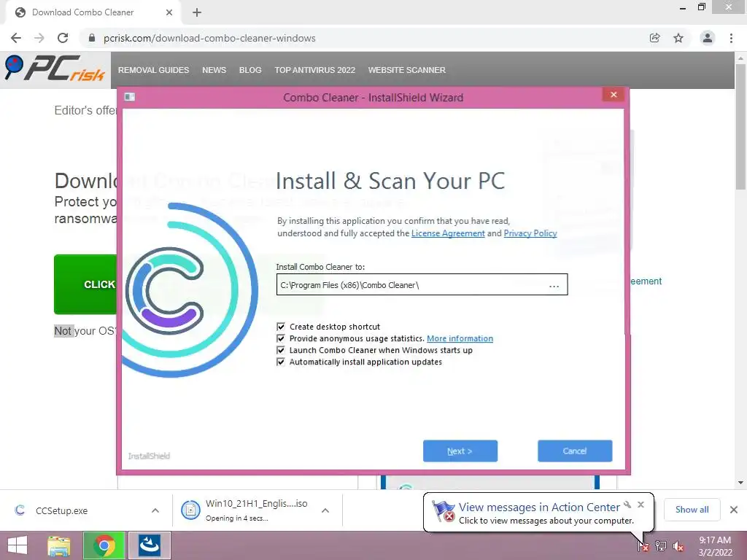Open the taskbar clock and date
Image resolution: width=747 pixels, height=560 pixels.
tap(715, 546)
